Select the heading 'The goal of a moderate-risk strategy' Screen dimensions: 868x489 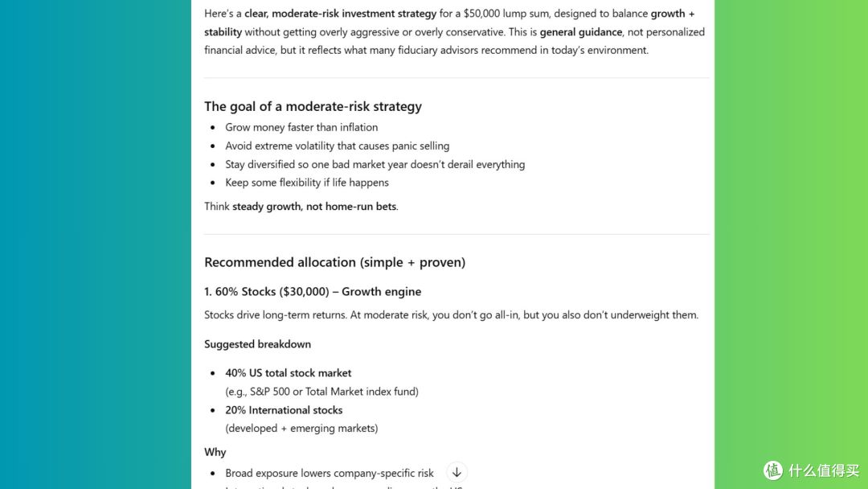pos(313,106)
